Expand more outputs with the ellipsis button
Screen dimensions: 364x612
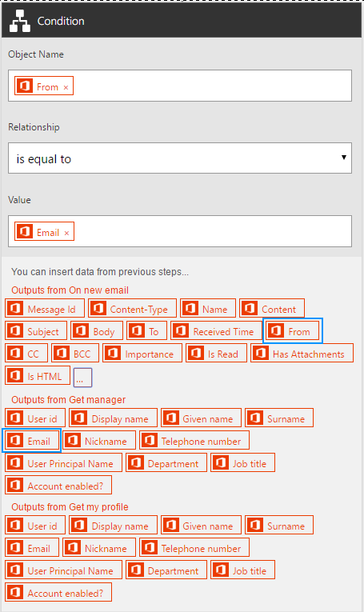pyautogui.click(x=82, y=378)
